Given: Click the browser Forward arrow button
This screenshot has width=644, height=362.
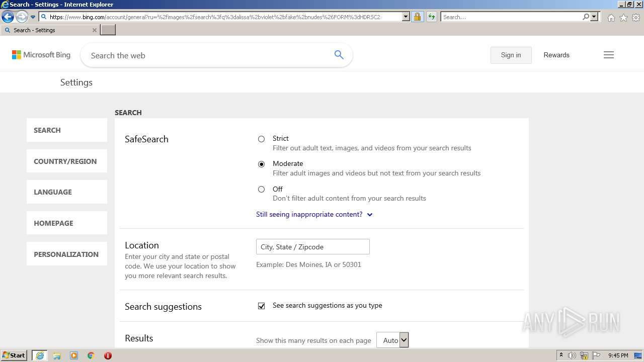Looking at the screenshot, I should point(22,17).
